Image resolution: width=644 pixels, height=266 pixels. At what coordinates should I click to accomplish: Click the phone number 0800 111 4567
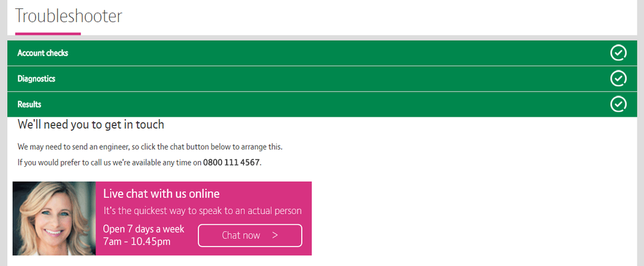click(x=231, y=162)
